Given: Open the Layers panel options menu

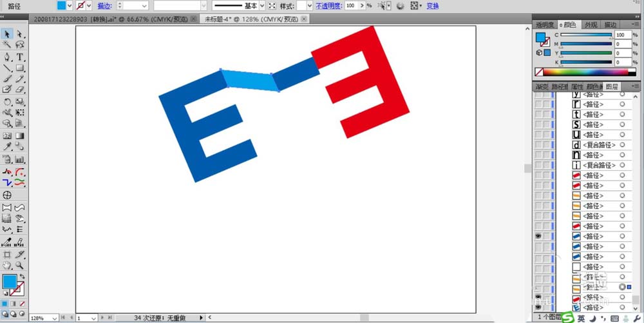Looking at the screenshot, I should (637, 86).
